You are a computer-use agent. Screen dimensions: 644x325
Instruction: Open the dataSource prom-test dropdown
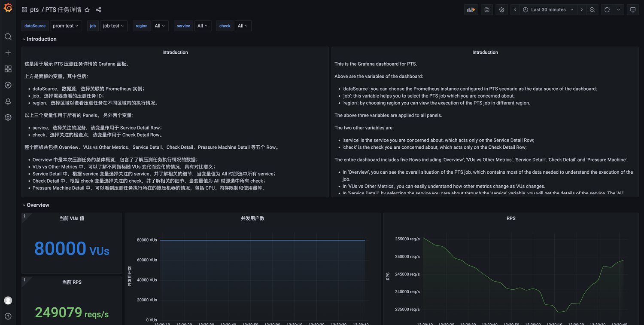(x=65, y=26)
